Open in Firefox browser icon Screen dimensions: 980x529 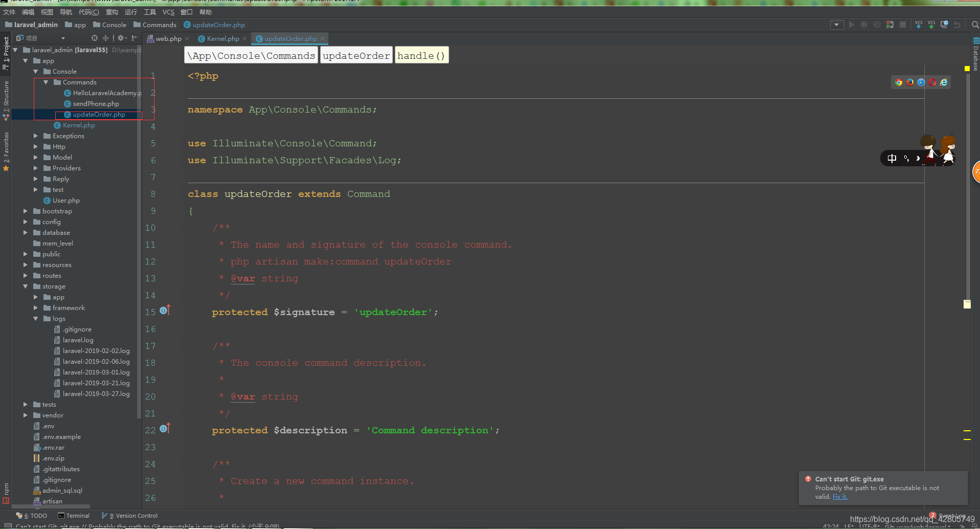[x=910, y=82]
